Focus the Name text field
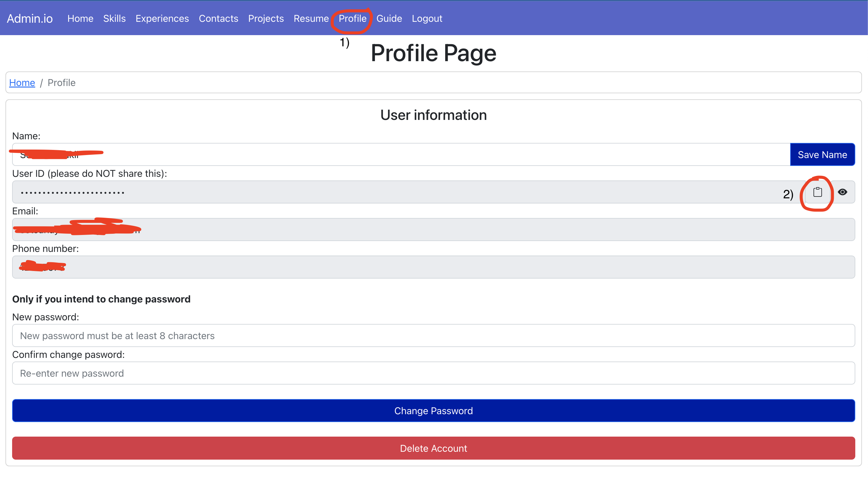Image resolution: width=868 pixels, height=479 pixels. point(401,155)
